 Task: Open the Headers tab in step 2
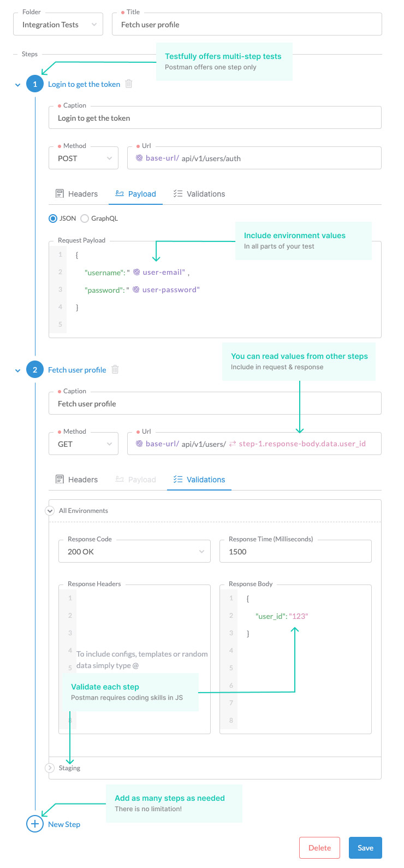tap(77, 480)
